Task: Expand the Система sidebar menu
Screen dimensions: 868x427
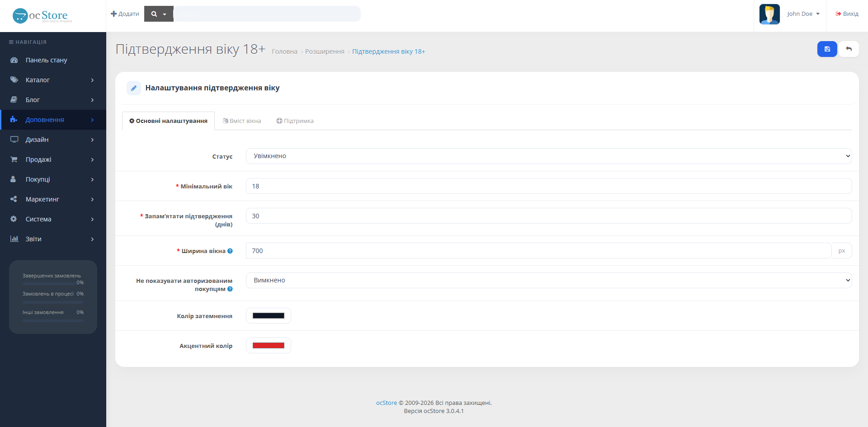Action: (x=53, y=219)
